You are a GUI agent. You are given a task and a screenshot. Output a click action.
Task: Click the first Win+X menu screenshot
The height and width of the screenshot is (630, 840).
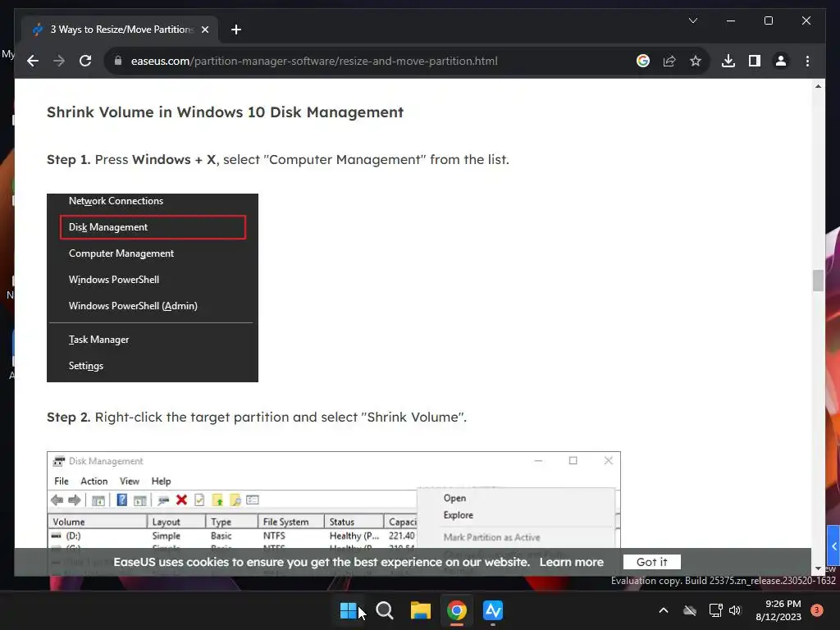pyautogui.click(x=152, y=288)
